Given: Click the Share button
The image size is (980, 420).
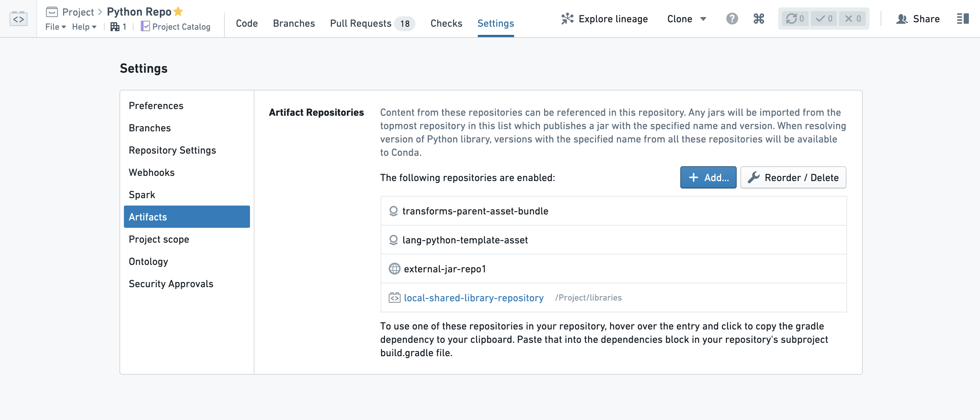Looking at the screenshot, I should pos(918,19).
